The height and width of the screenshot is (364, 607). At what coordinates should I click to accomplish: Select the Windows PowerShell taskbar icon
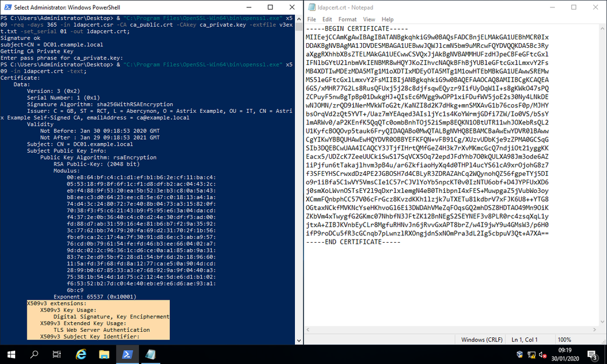pos(127,355)
